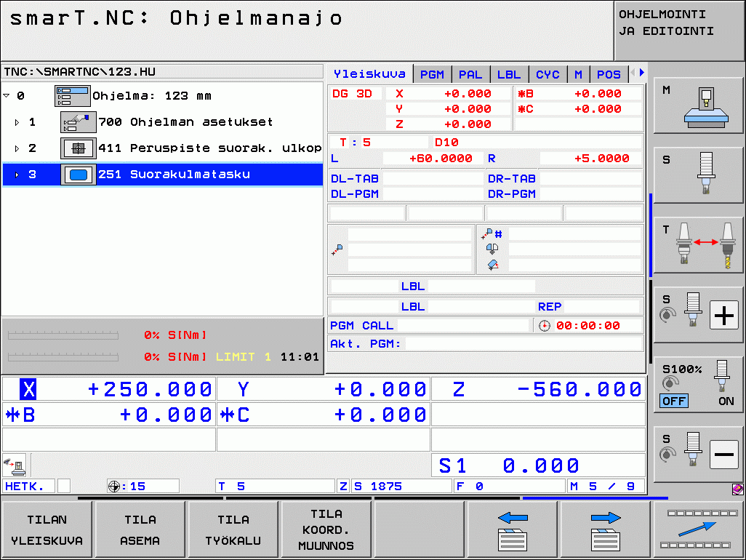This screenshot has height=560, width=746.
Task: Decrease spindle speed with the minus button
Action: pyautogui.click(x=723, y=455)
